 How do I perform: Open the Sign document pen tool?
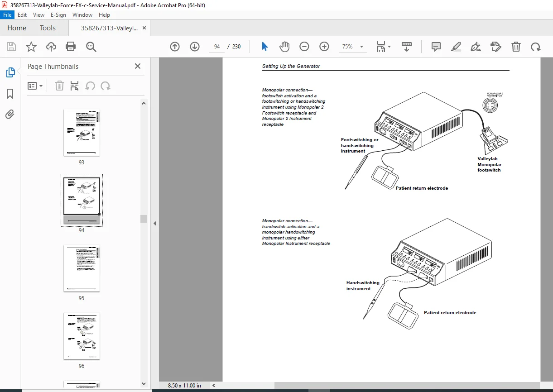tap(476, 47)
